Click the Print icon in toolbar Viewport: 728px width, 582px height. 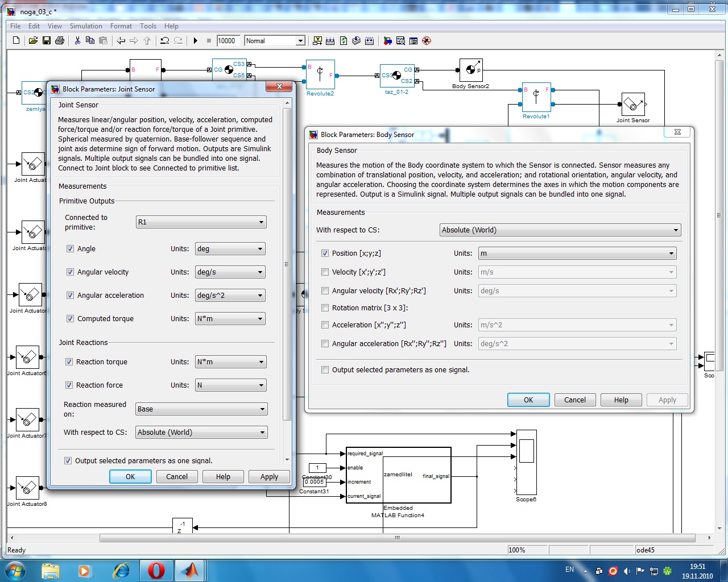(60, 40)
